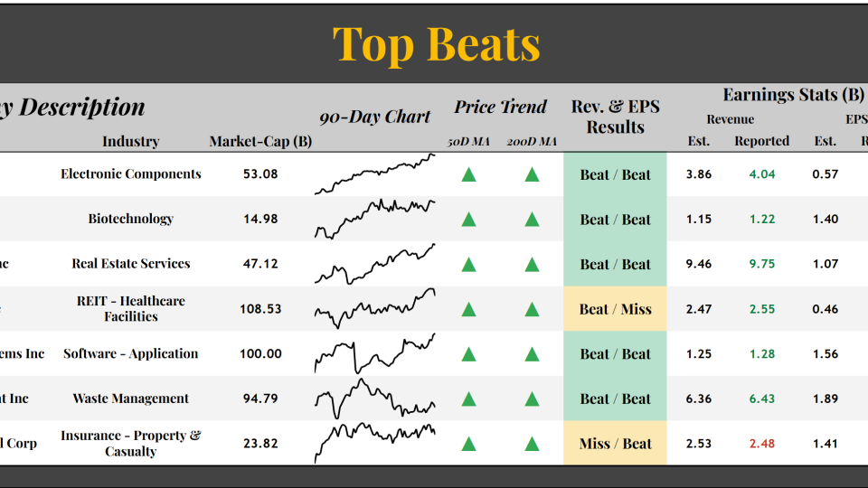Click the 200D MA arrow for REIT - Healthcare Facilities
This screenshot has height=488, width=868.
[x=532, y=309]
